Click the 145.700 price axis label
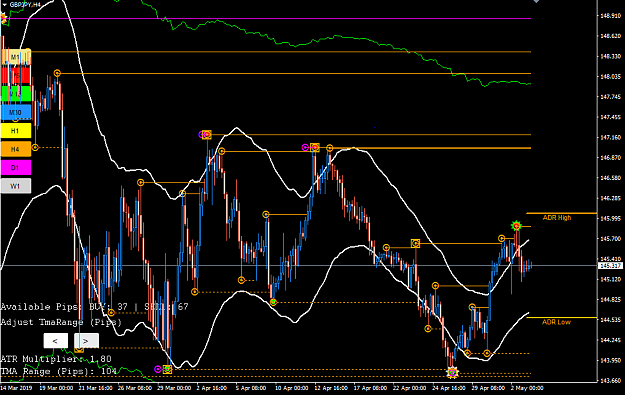The width and height of the screenshot is (625, 395). click(x=610, y=239)
